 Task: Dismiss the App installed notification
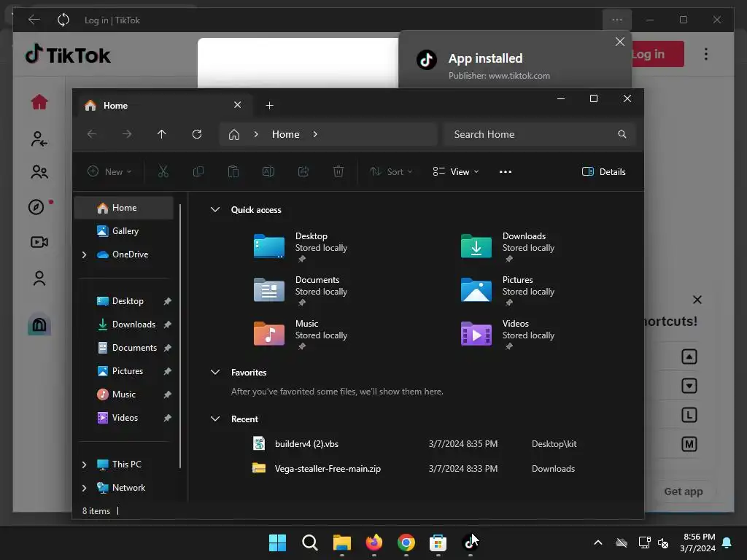coord(620,42)
